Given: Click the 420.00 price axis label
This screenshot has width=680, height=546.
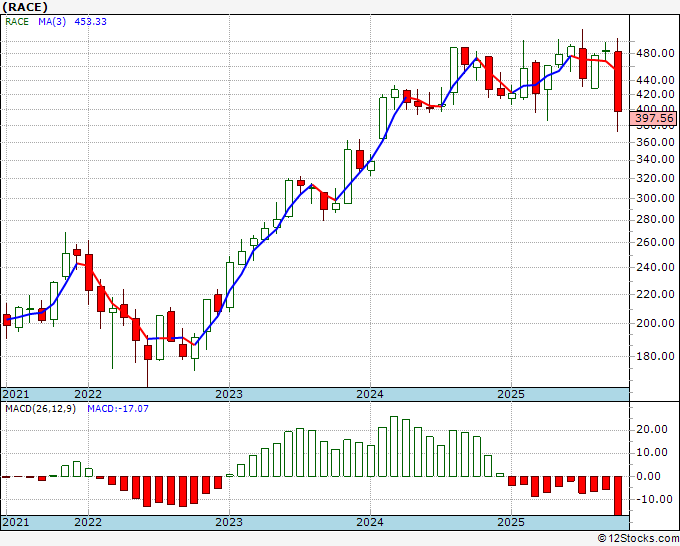Looking at the screenshot, I should (x=655, y=94).
